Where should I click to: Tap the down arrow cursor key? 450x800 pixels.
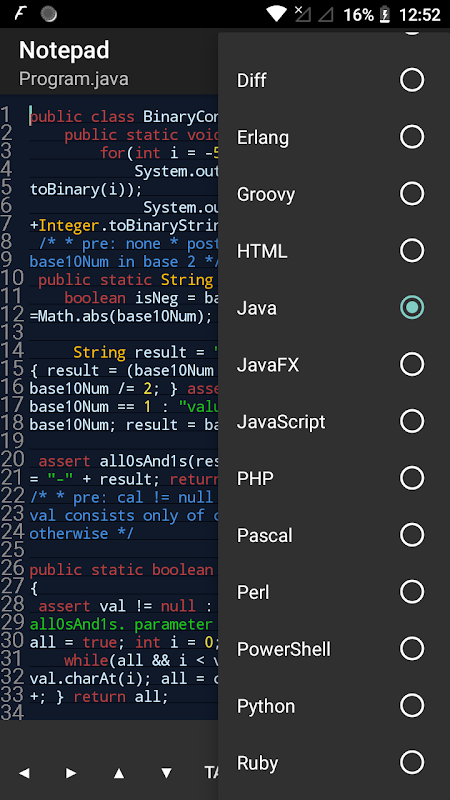coord(166,773)
